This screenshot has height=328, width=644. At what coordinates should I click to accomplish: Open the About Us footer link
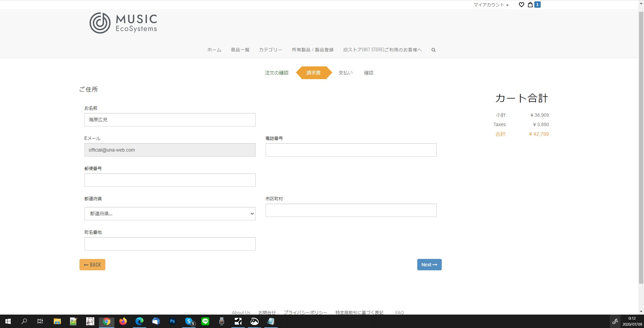[241, 312]
